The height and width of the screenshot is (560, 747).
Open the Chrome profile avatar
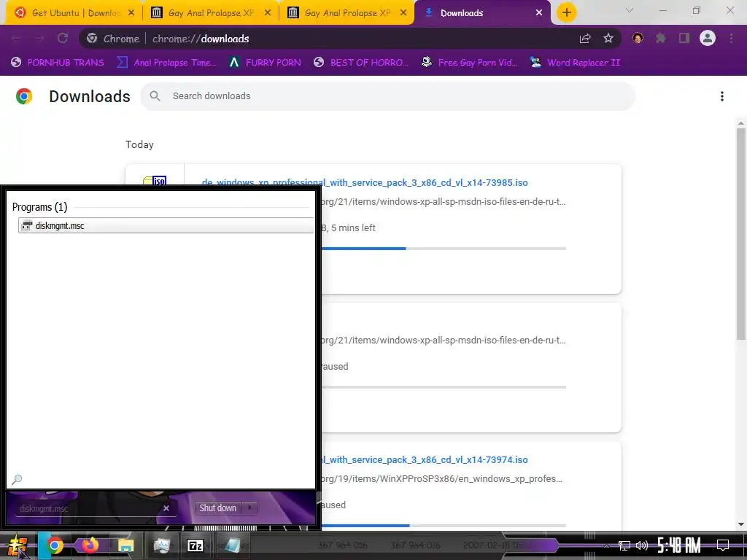pos(708,38)
